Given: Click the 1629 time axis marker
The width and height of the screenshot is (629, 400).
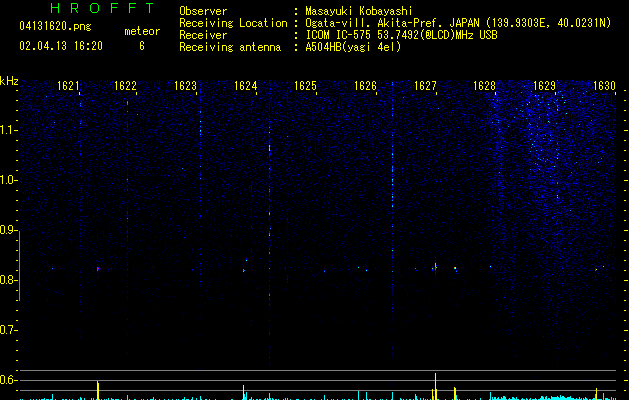Looking at the screenshot, I should 544,86.
